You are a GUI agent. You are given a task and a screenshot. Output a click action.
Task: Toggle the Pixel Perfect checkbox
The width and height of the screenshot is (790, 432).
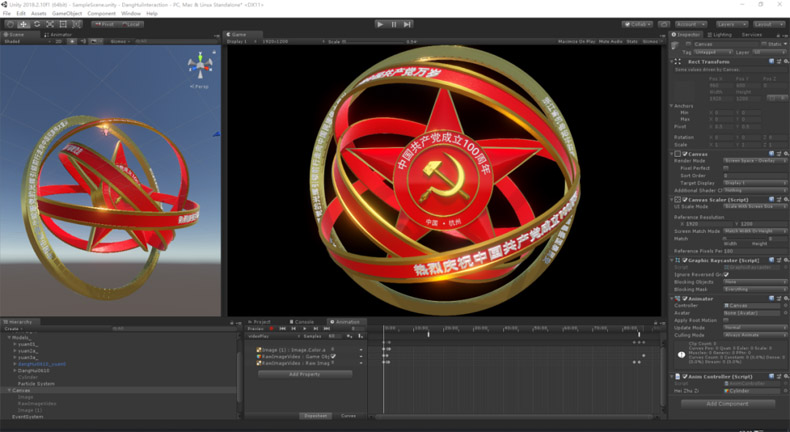point(726,168)
